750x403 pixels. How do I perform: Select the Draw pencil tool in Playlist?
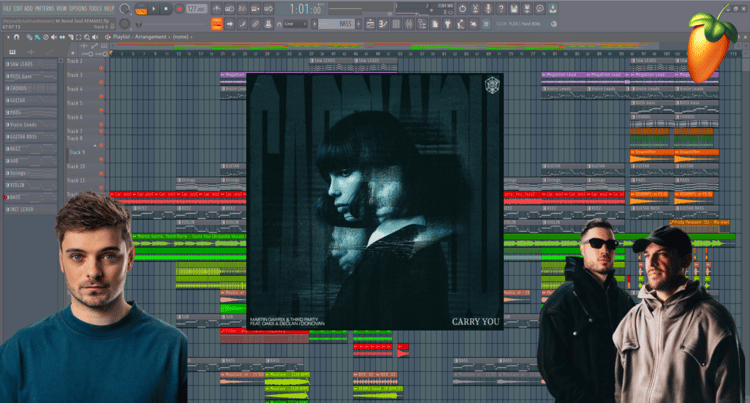(x=29, y=37)
